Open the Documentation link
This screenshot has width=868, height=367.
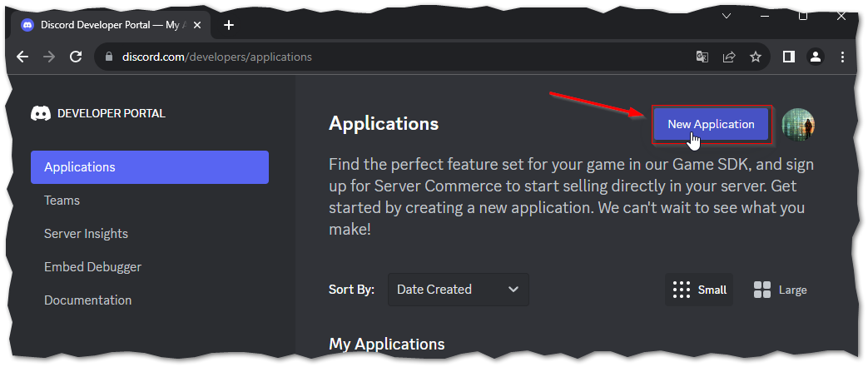tap(88, 300)
